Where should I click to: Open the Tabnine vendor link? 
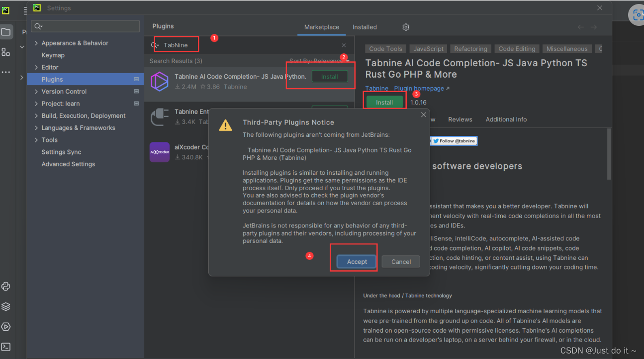[377, 89]
